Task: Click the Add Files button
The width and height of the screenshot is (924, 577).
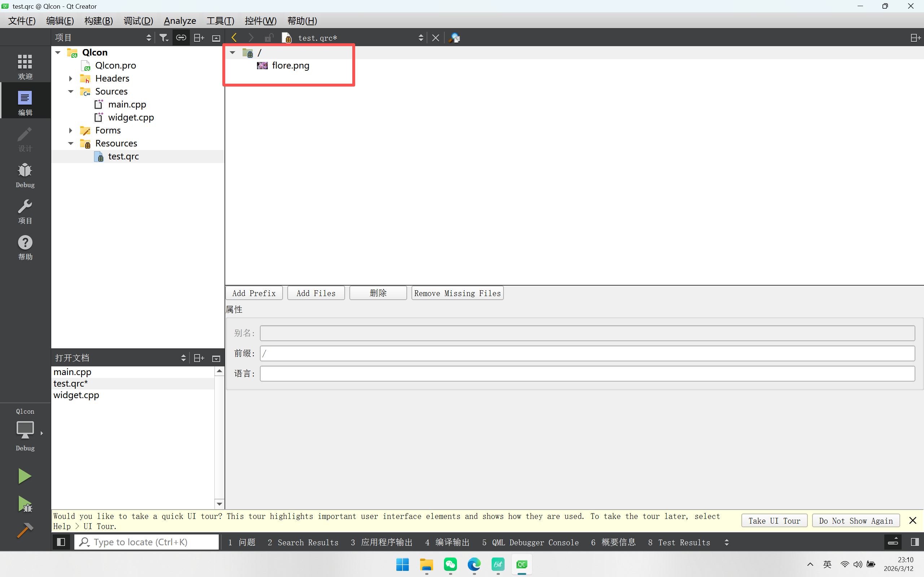Action: pos(316,293)
